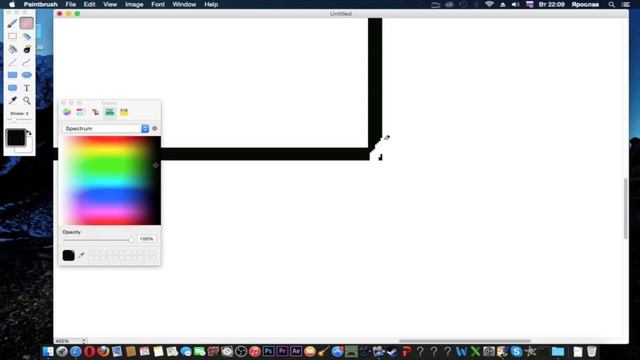Open iTunes from the Dock
The width and height of the screenshot is (640, 360).
click(255, 351)
